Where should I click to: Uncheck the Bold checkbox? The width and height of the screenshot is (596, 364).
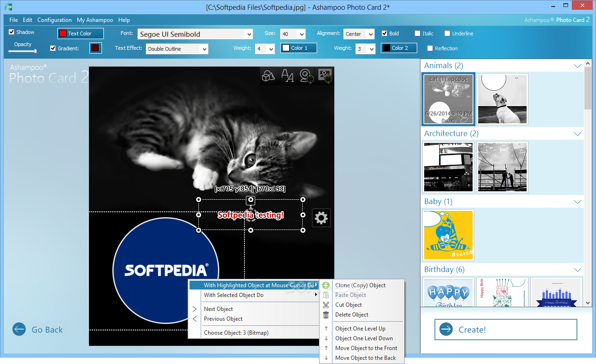(x=385, y=34)
